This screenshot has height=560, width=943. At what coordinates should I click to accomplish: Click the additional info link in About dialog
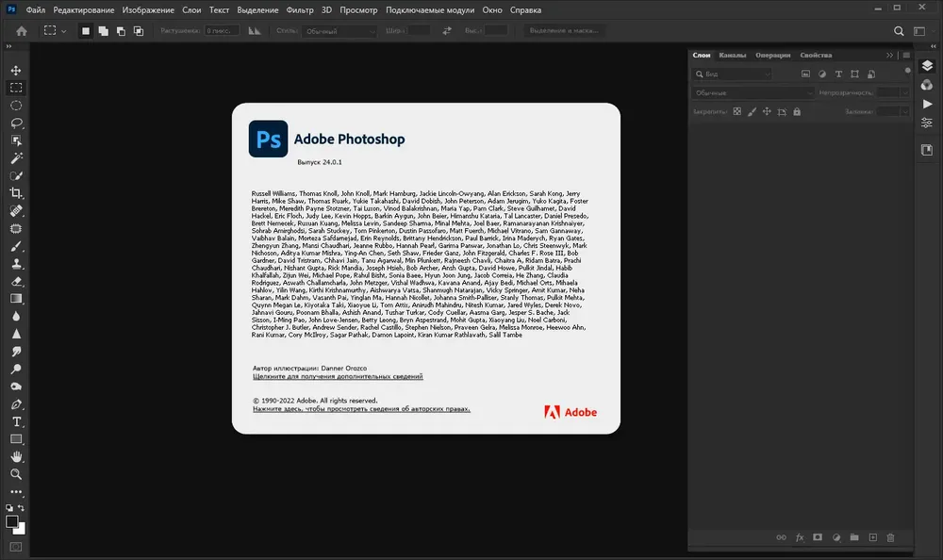[338, 376]
